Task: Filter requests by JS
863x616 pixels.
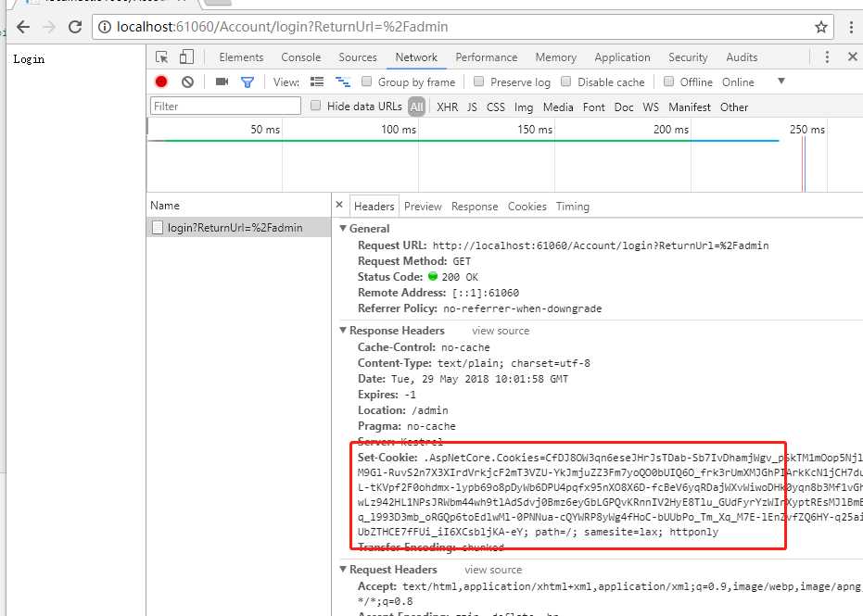Action: (472, 107)
